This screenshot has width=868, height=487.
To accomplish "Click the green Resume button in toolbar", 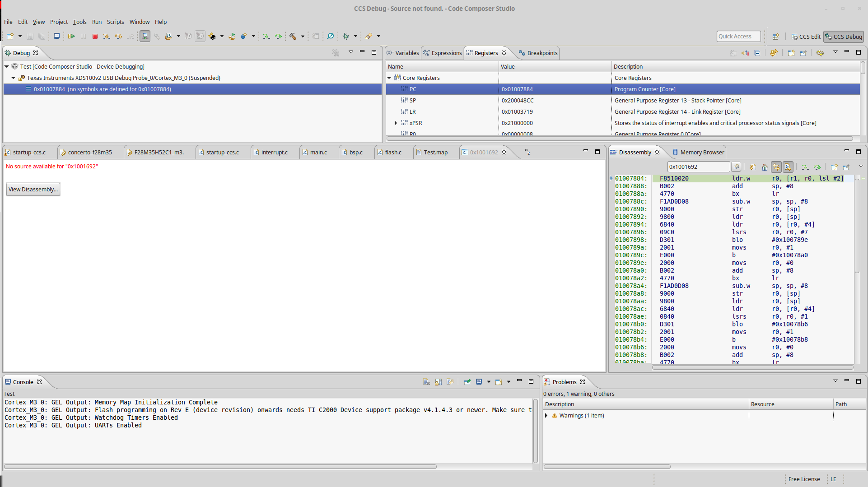I will point(71,36).
